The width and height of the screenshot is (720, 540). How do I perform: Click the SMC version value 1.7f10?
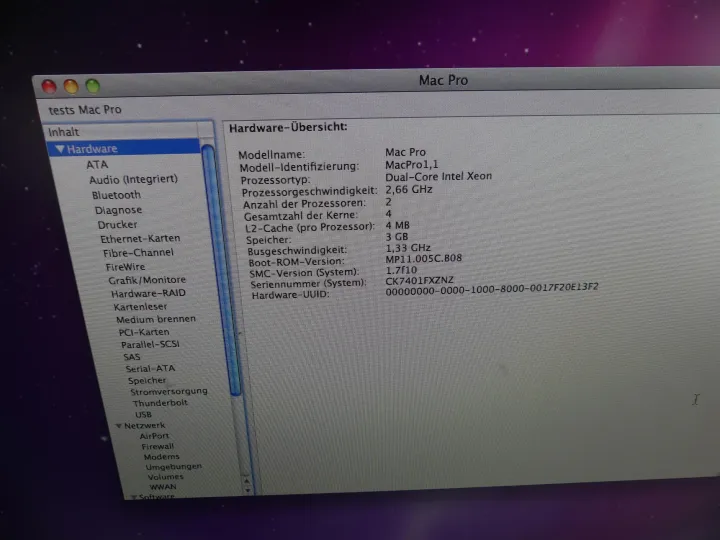point(401,270)
